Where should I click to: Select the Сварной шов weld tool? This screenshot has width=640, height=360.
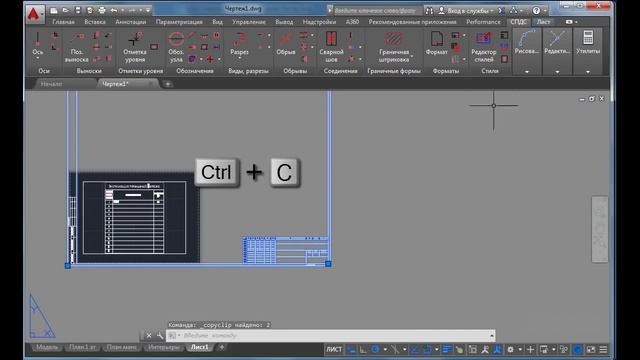(x=331, y=48)
